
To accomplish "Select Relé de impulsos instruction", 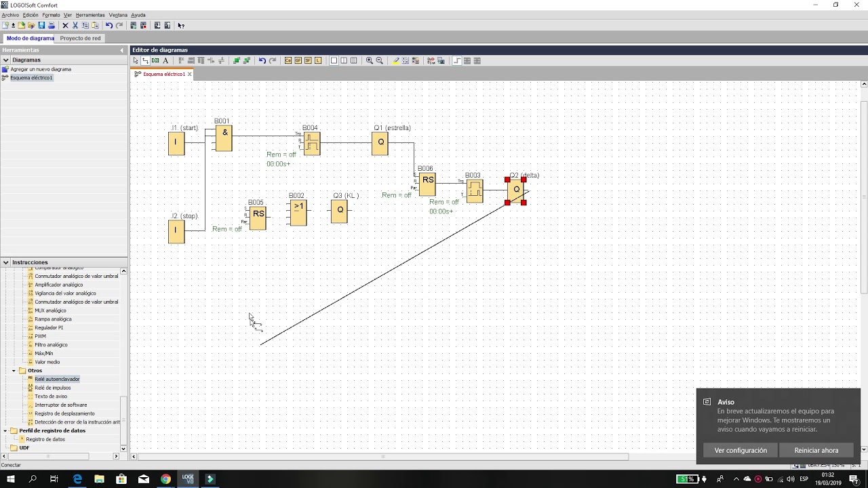I will pos(53,388).
